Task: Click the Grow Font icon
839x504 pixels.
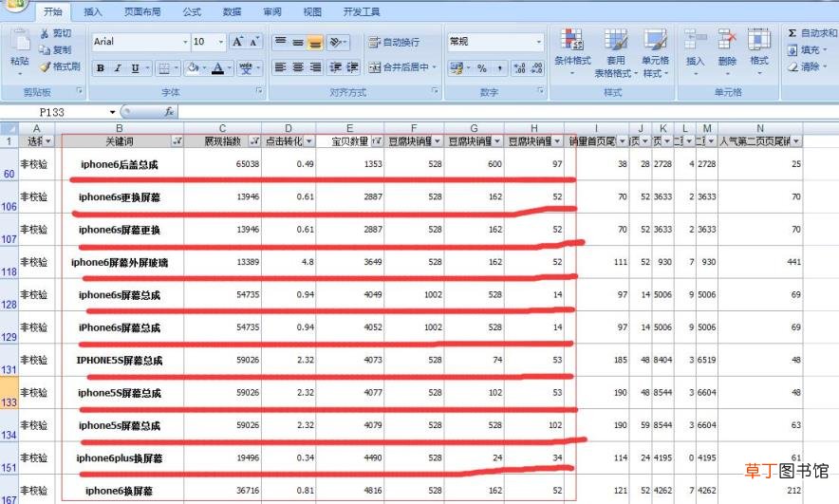Action: click(237, 42)
